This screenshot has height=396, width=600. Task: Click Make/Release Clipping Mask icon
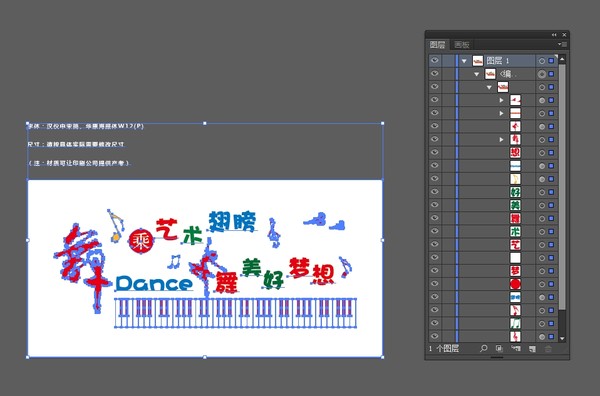(499, 349)
